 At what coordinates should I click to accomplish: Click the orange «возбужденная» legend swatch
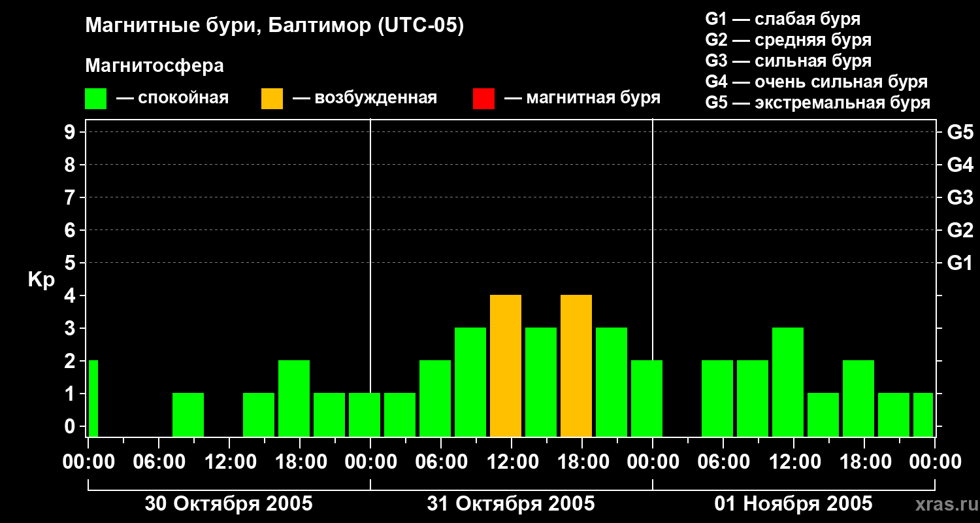point(272,99)
